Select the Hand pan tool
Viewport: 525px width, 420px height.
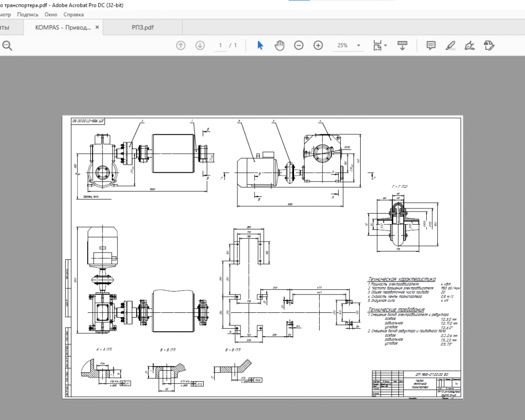coord(279,46)
